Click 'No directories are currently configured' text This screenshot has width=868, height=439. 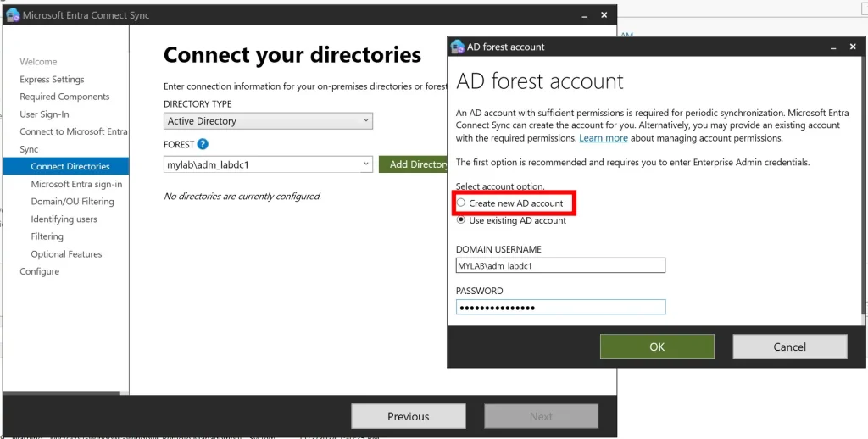(x=242, y=196)
